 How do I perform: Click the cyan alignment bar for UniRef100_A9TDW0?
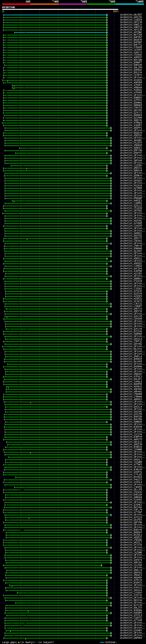(x=61, y=32)
